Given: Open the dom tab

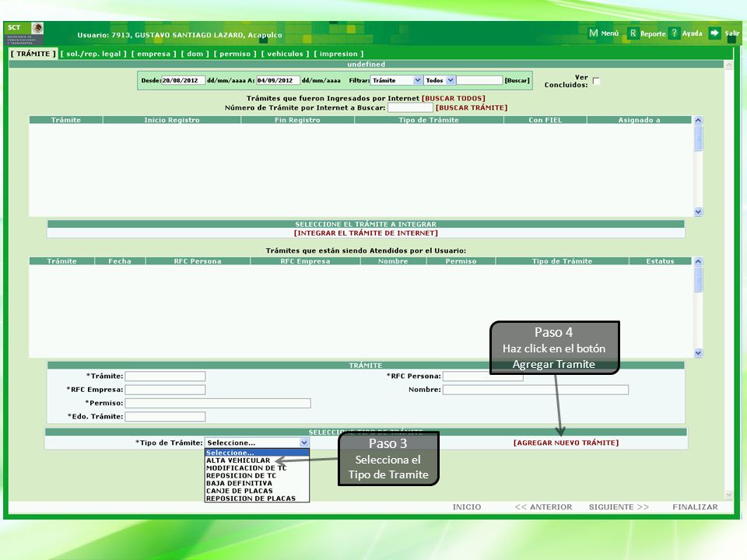Looking at the screenshot, I should tap(195, 54).
